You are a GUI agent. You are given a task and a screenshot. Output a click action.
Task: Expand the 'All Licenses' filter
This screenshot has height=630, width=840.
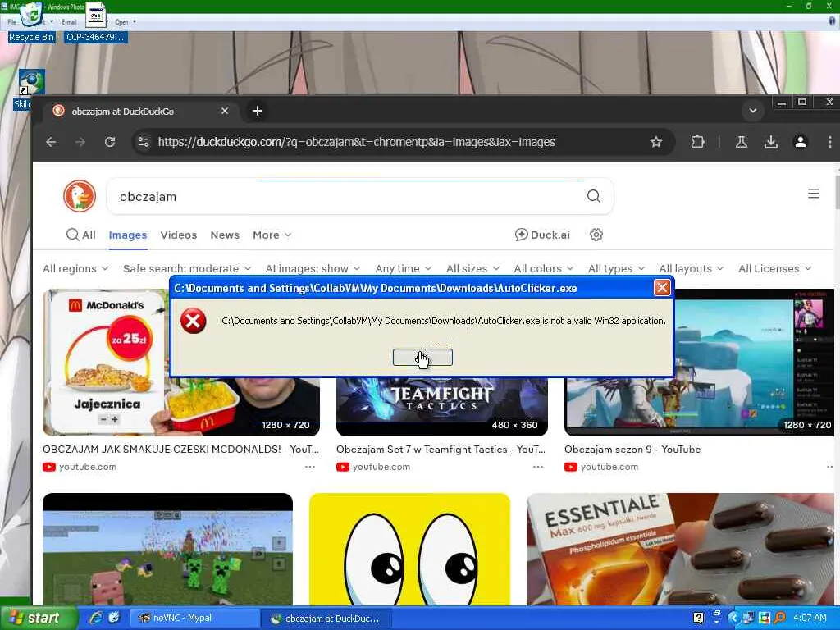(774, 268)
